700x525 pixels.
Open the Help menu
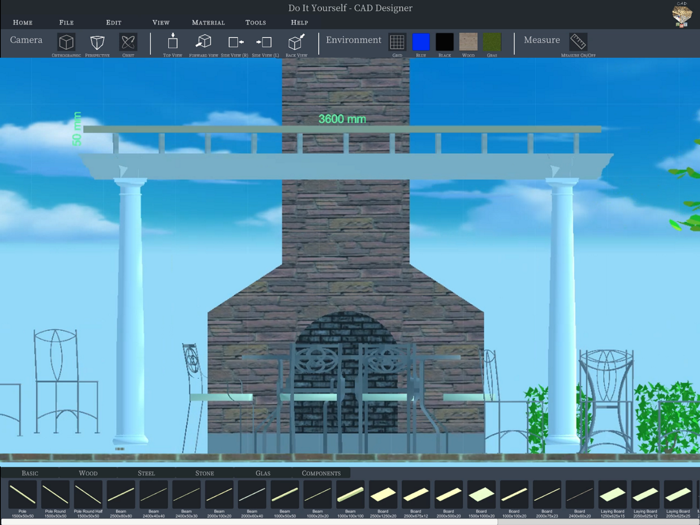[x=299, y=22]
